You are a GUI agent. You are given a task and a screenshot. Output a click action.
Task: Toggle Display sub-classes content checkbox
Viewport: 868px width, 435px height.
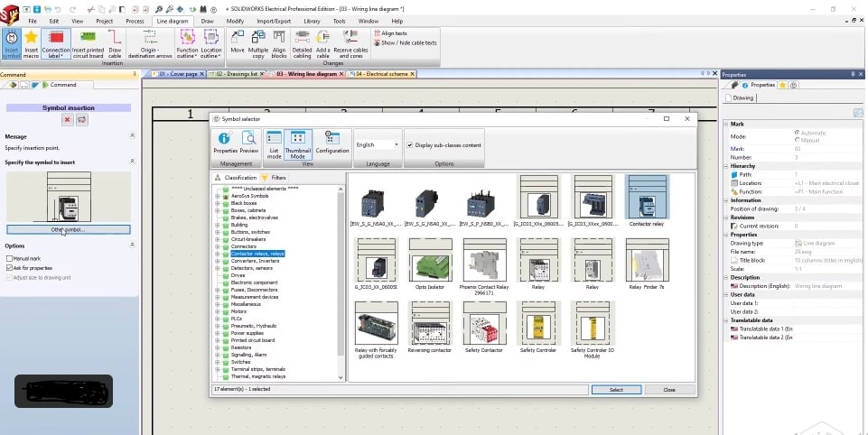point(410,144)
